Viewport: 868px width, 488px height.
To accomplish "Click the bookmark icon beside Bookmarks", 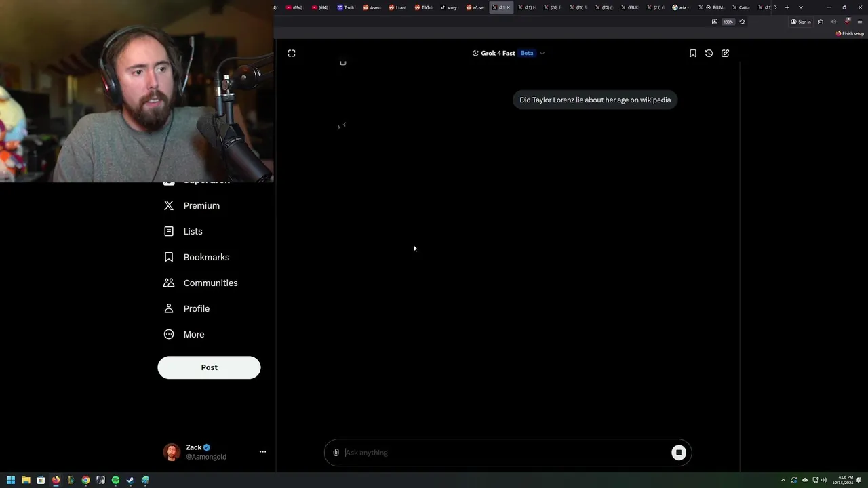I will pos(169,257).
